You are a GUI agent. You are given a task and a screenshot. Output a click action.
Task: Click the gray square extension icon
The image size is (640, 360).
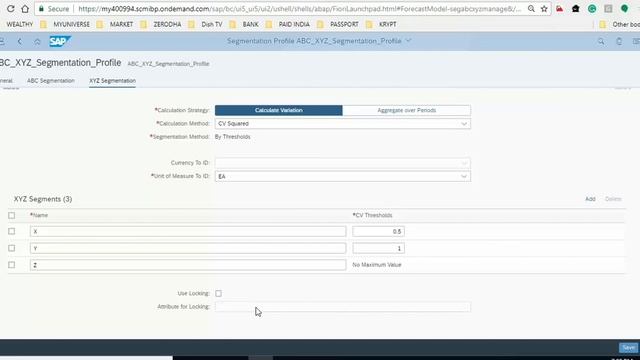coord(608,9)
